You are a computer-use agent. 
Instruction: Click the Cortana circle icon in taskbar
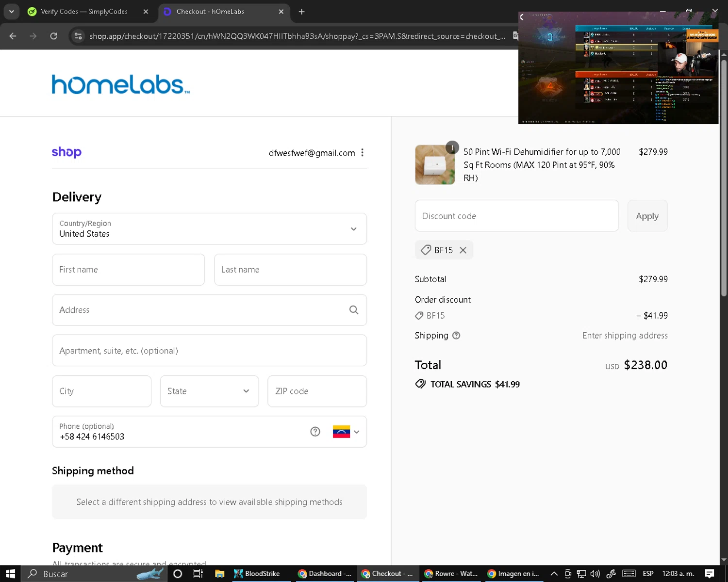tap(178, 574)
